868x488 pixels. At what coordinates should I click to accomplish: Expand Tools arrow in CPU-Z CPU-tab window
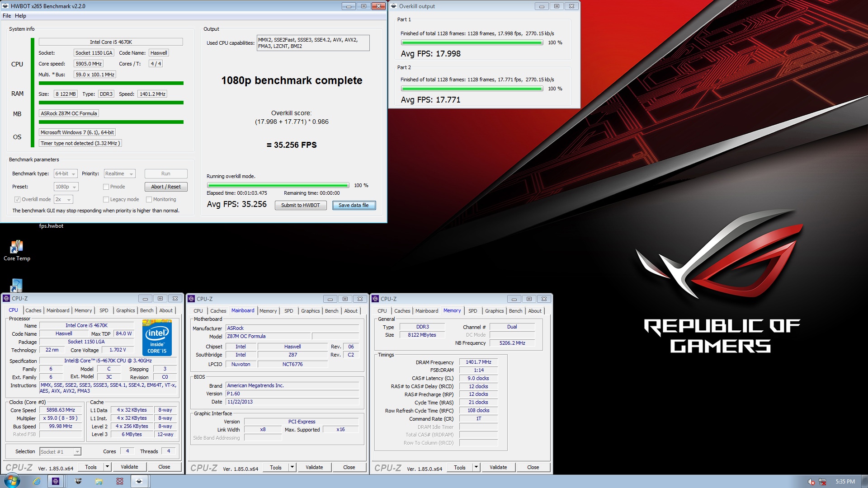pos(107,467)
